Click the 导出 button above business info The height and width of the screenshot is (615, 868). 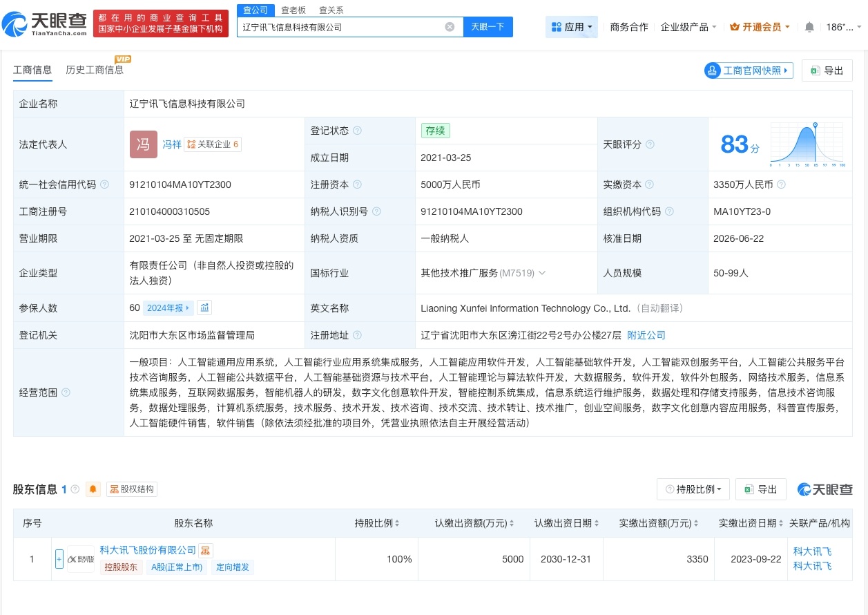point(827,70)
